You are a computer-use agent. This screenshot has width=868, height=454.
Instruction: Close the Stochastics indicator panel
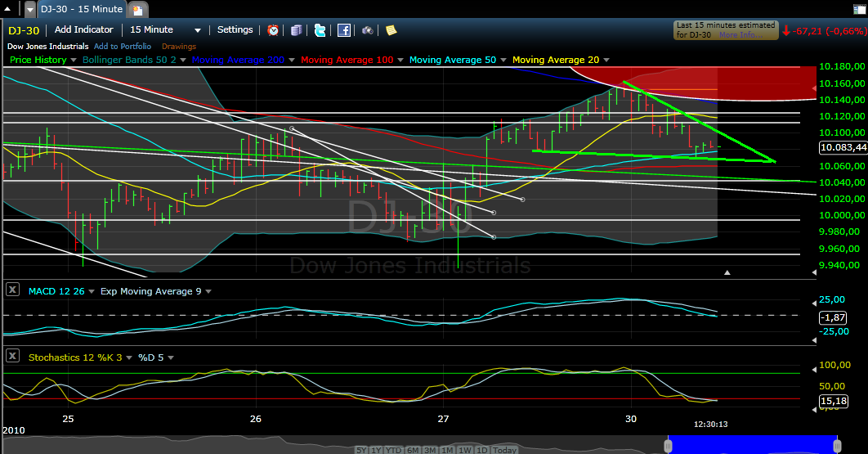point(13,355)
